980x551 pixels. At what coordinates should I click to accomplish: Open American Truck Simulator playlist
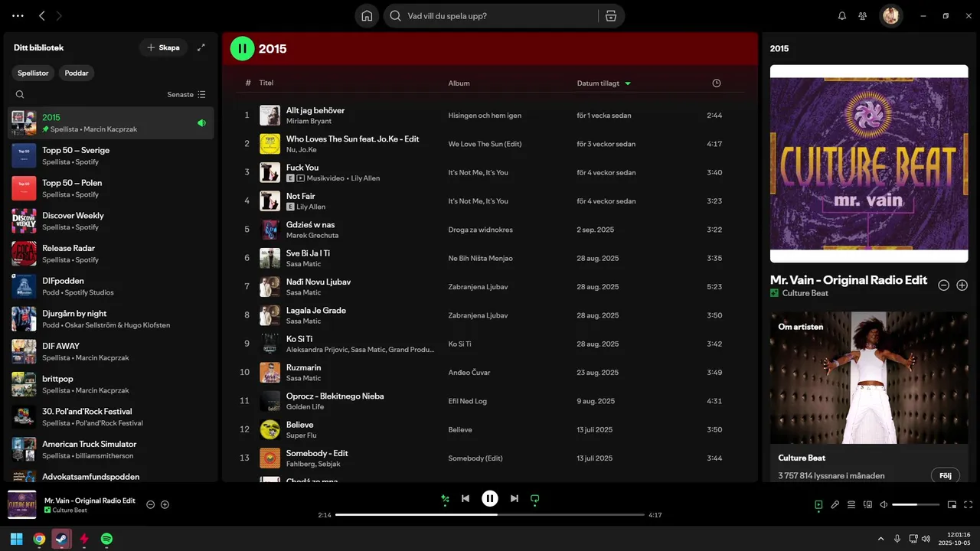[111, 449]
